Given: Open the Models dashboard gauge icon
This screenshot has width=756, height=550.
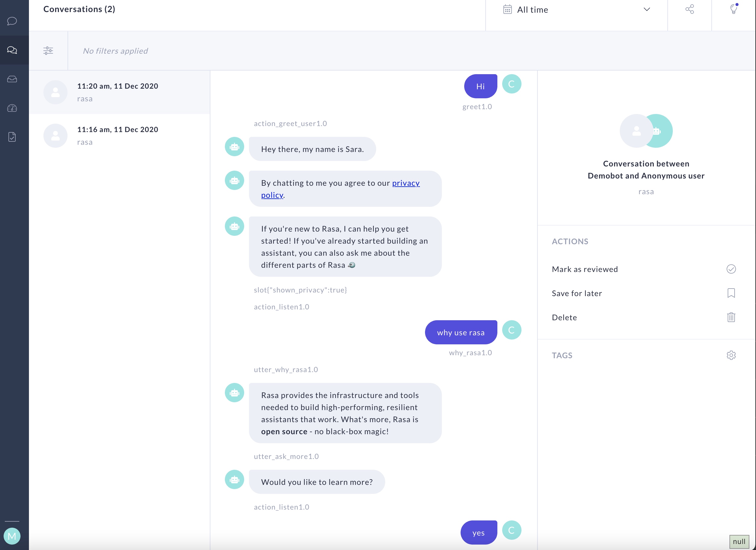Looking at the screenshot, I should tap(12, 108).
